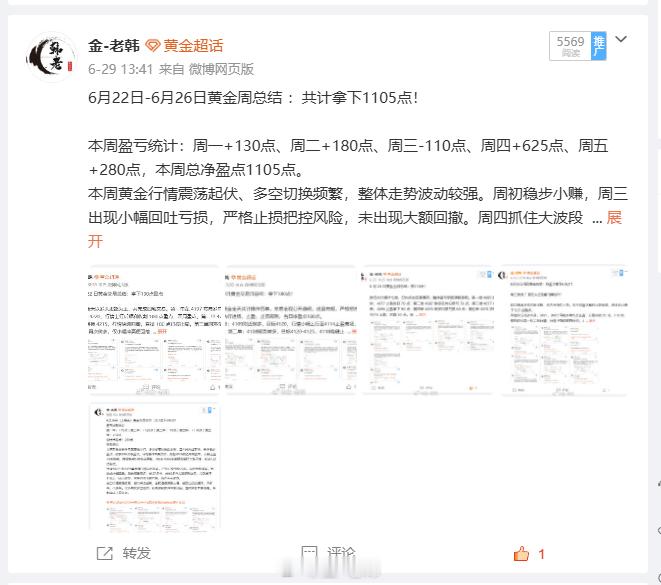The width and height of the screenshot is (661, 585).
Task: Click the like count 1
Action: pyautogui.click(x=542, y=554)
